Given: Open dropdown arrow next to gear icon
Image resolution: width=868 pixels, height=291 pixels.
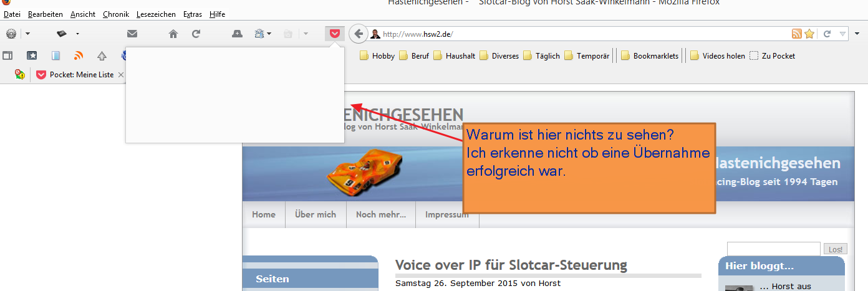Looking at the screenshot, I should pyautogui.click(x=27, y=34).
